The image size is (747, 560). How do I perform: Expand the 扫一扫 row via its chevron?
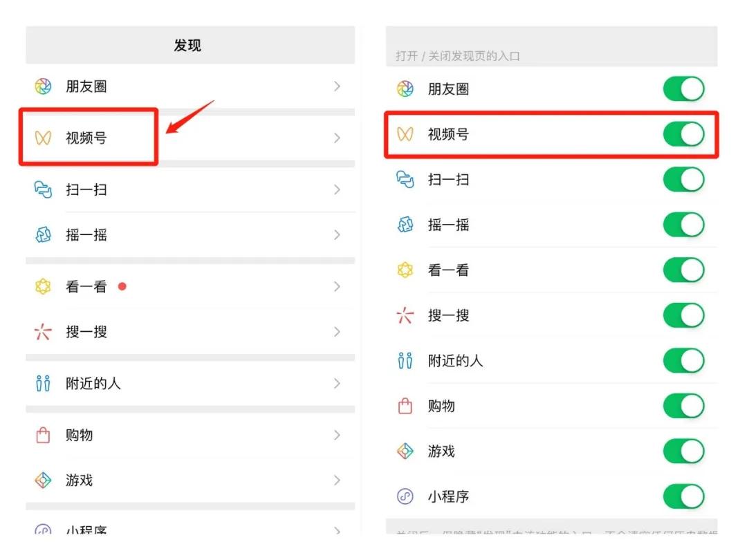point(337,189)
